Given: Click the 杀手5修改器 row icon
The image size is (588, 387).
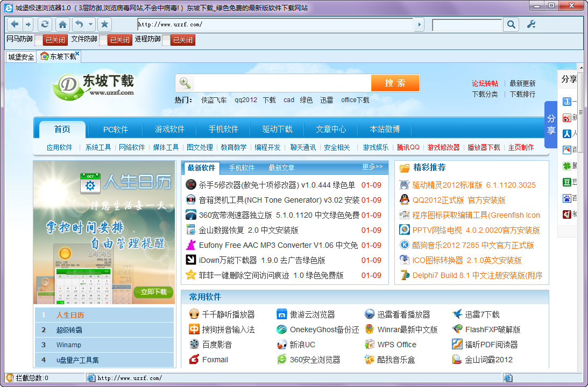Looking at the screenshot, I should 191,185.
